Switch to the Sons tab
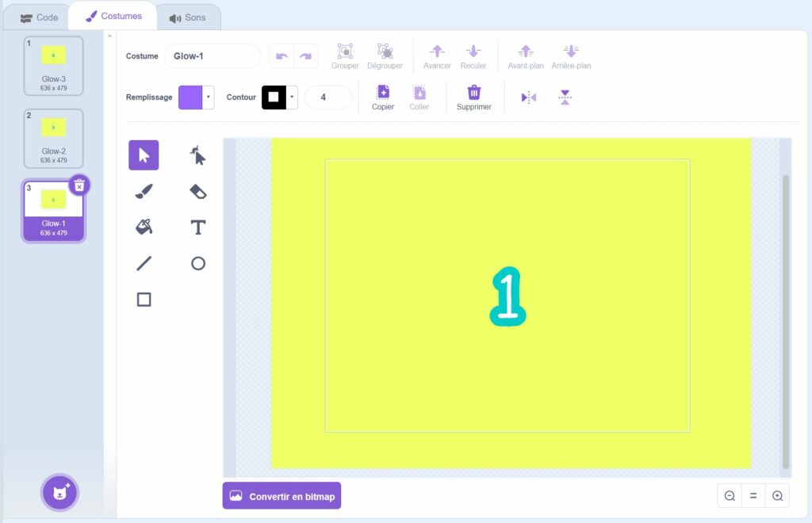This screenshot has height=523, width=812. (187, 17)
